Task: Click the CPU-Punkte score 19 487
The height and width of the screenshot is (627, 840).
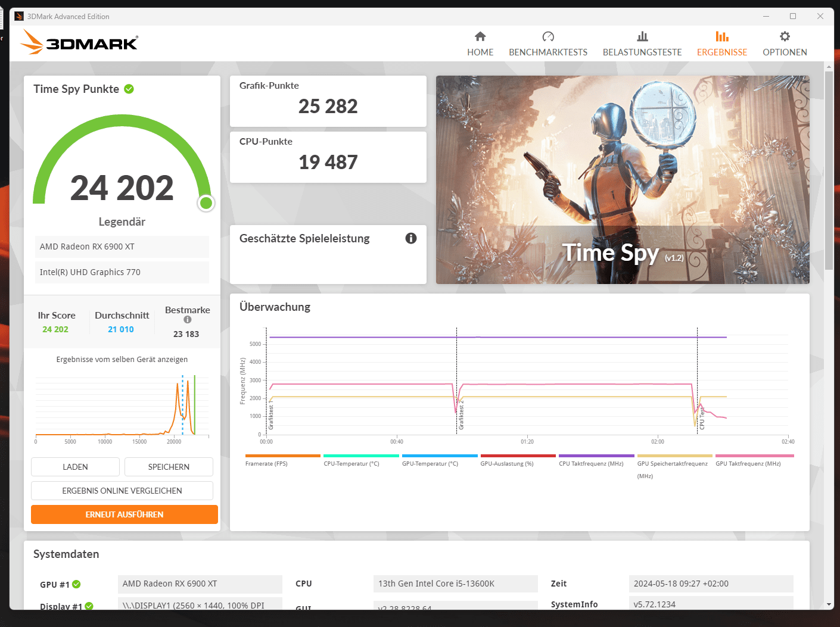Action: tap(328, 162)
